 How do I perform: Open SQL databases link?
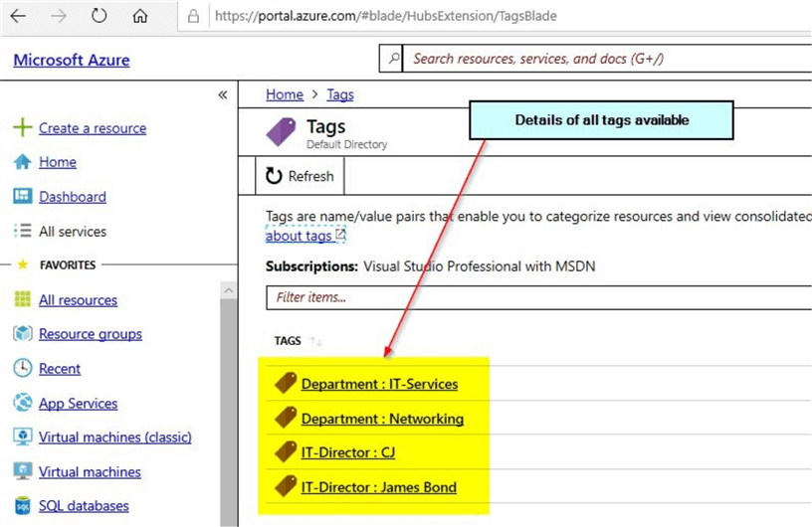pos(84,506)
